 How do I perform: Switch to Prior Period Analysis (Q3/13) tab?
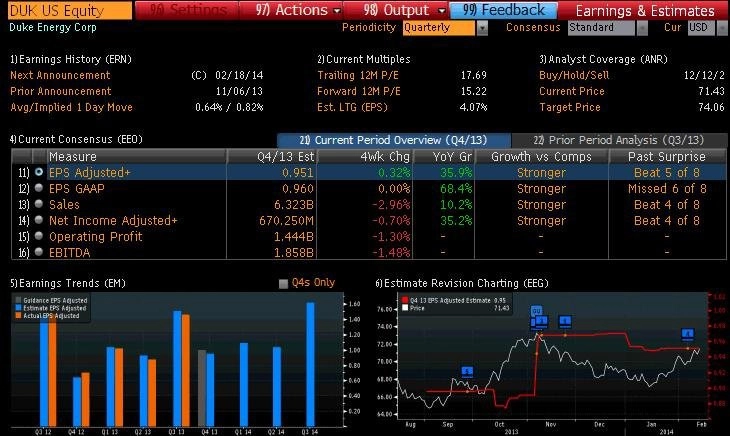[x=618, y=140]
